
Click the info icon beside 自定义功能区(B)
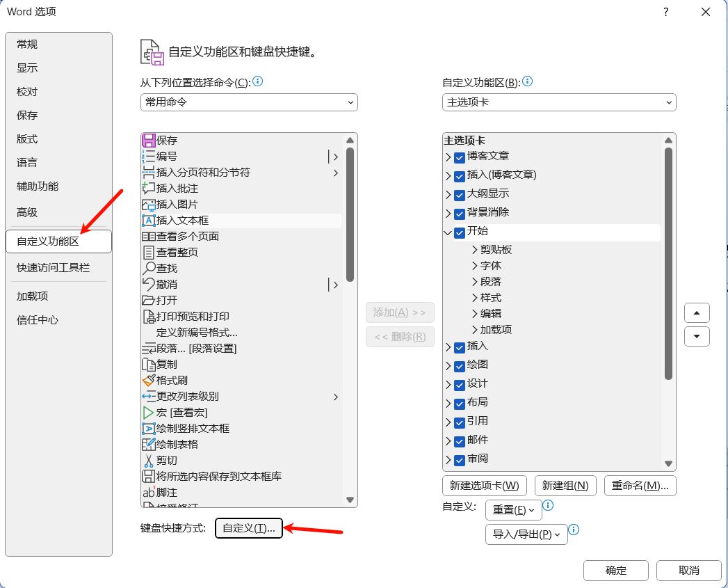pyautogui.click(x=528, y=81)
